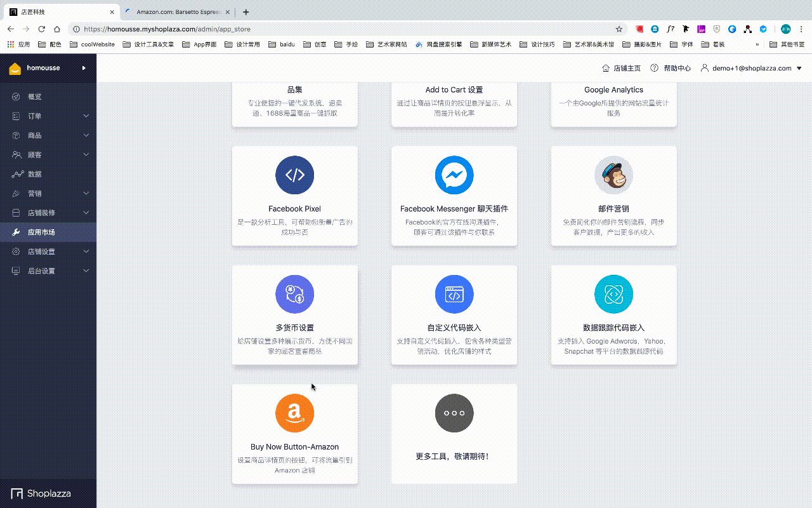This screenshot has width=812, height=508.
Task: Bookmark this page with star icon
Action: (x=619, y=29)
